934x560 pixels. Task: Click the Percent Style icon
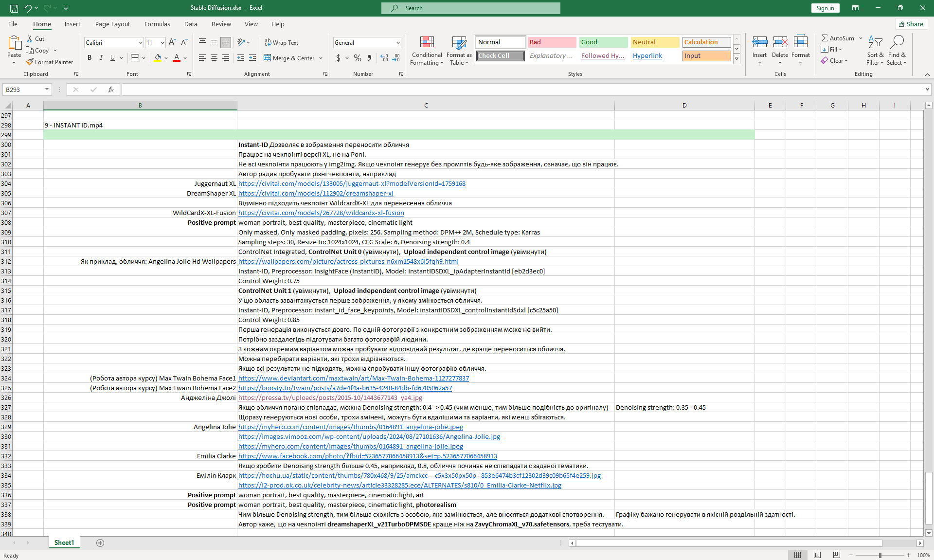point(358,58)
